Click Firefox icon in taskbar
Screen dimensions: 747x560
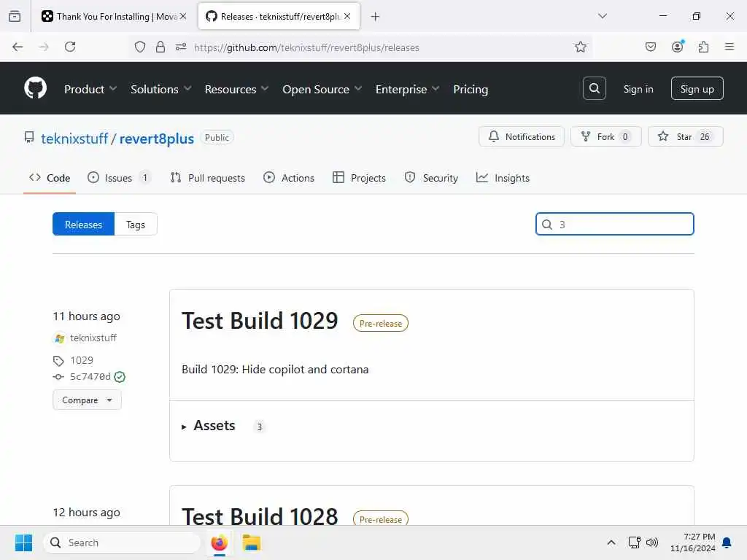[219, 542]
